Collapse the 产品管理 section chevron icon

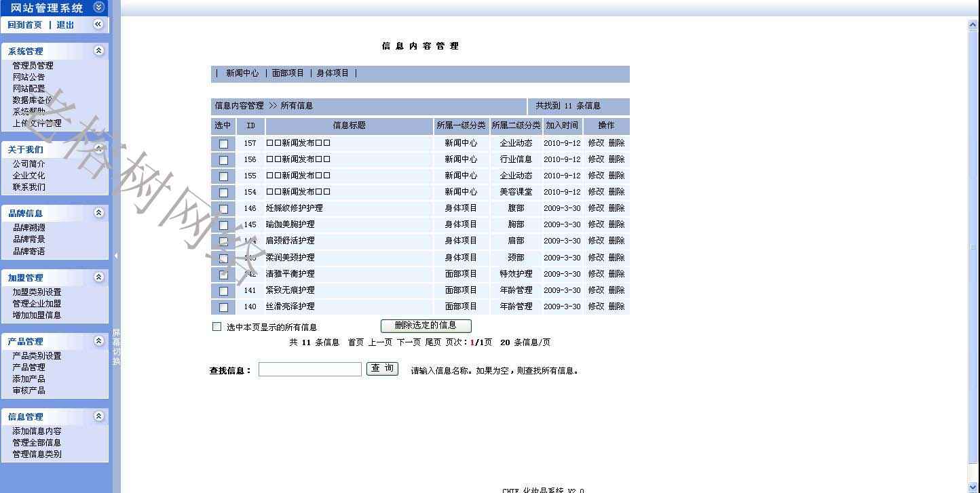98,341
